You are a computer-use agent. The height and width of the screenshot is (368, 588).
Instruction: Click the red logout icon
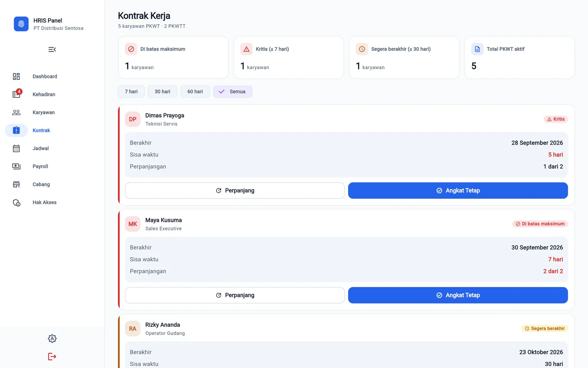pyautogui.click(x=52, y=356)
